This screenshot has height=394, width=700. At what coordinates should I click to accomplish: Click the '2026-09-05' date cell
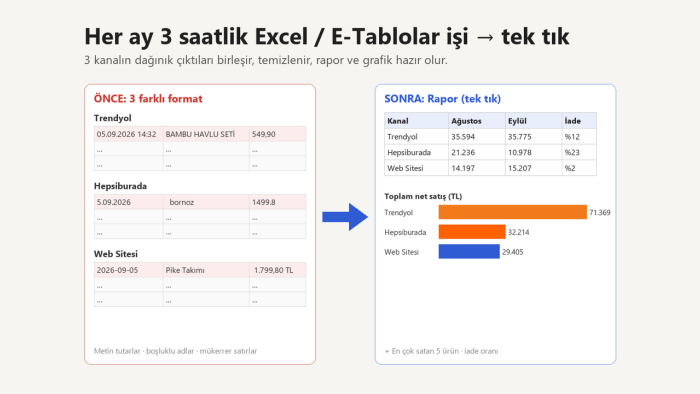coord(128,270)
